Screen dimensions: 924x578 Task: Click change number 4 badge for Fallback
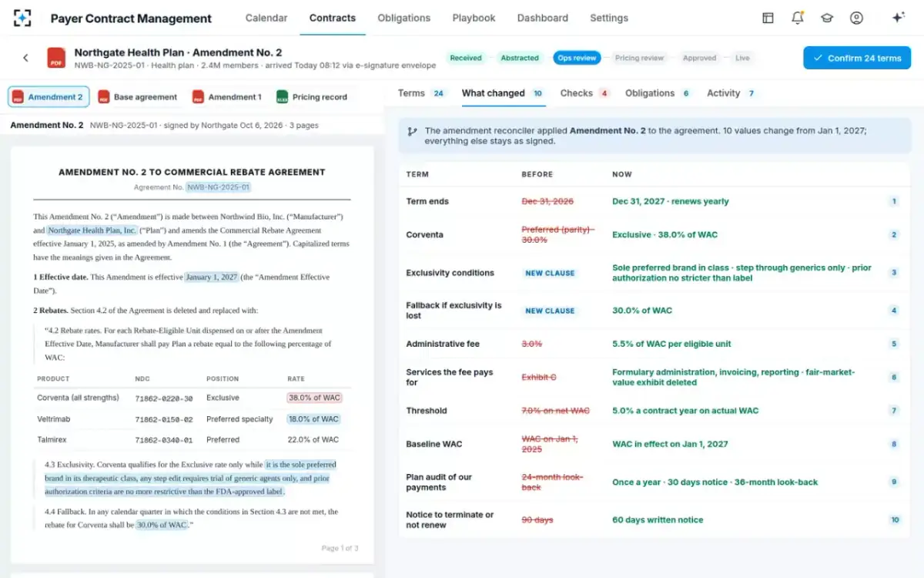coord(894,311)
